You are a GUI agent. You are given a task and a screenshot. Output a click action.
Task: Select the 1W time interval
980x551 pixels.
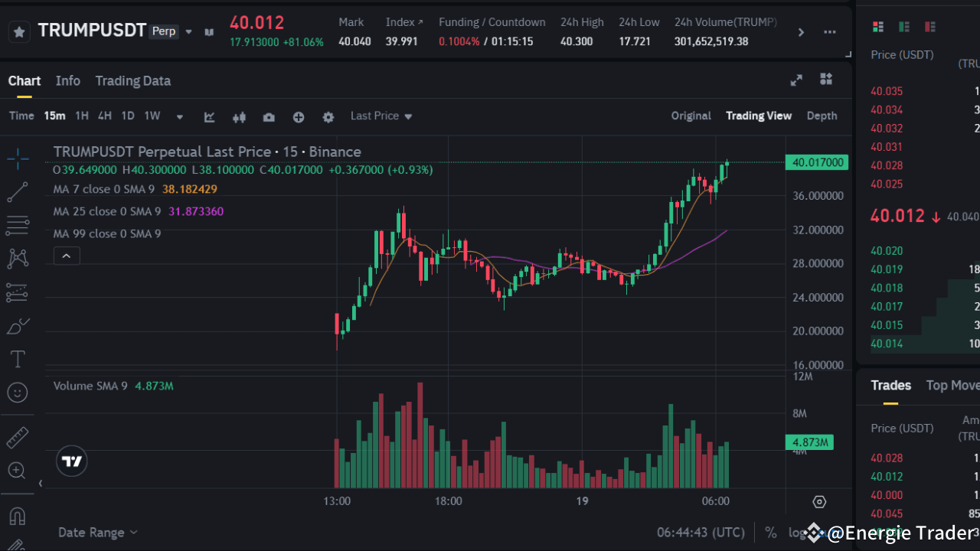(x=152, y=116)
